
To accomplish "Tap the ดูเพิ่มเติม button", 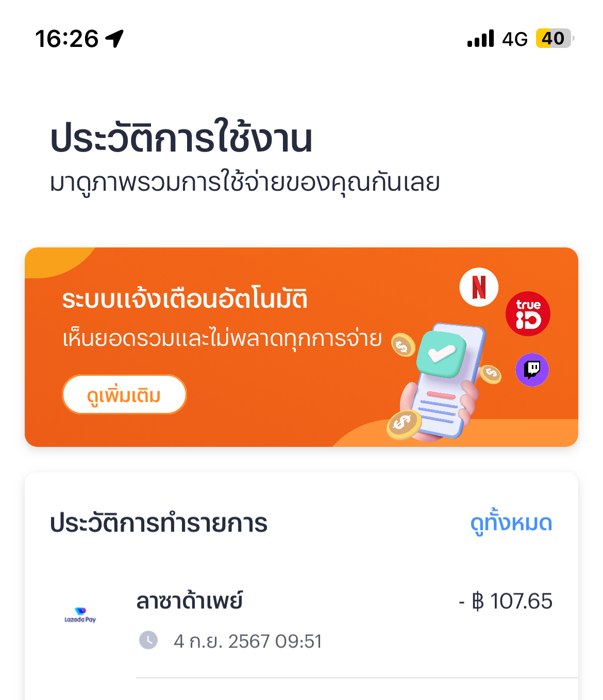I will tap(124, 394).
